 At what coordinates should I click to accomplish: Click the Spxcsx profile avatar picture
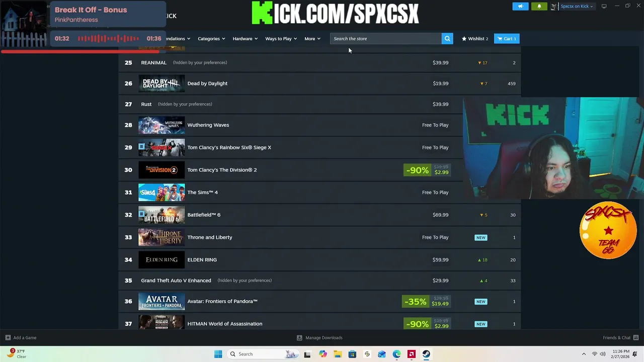(554, 7)
